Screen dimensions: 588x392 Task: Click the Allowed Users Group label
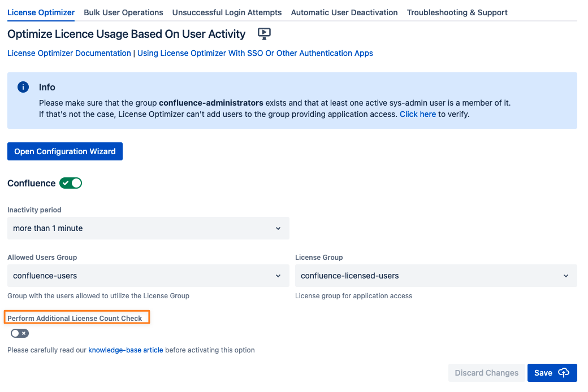pyautogui.click(x=42, y=258)
